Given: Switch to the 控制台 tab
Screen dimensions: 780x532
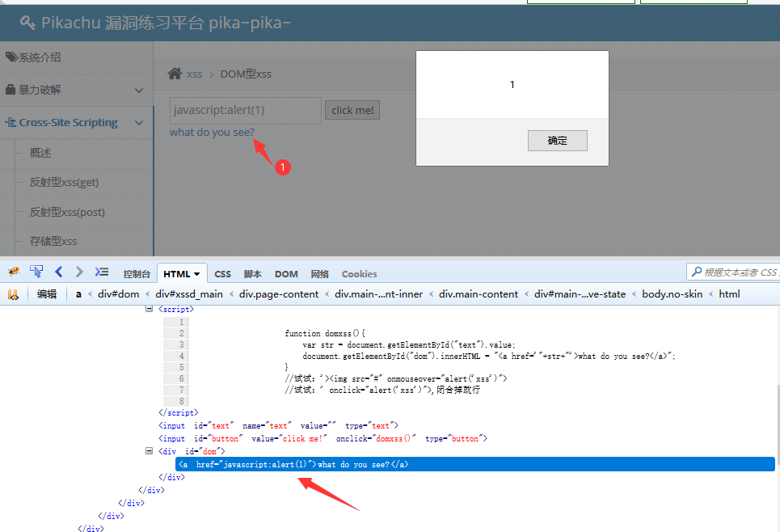Looking at the screenshot, I should 137,274.
